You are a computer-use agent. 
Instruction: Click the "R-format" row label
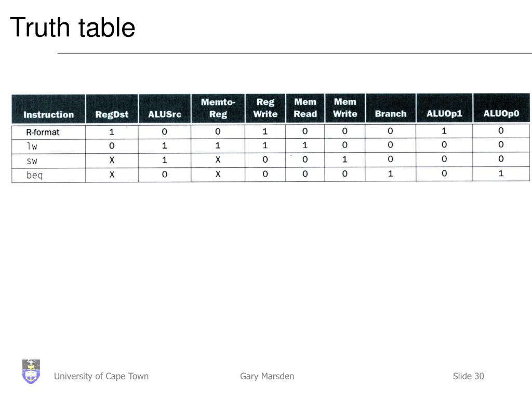click(x=43, y=132)
